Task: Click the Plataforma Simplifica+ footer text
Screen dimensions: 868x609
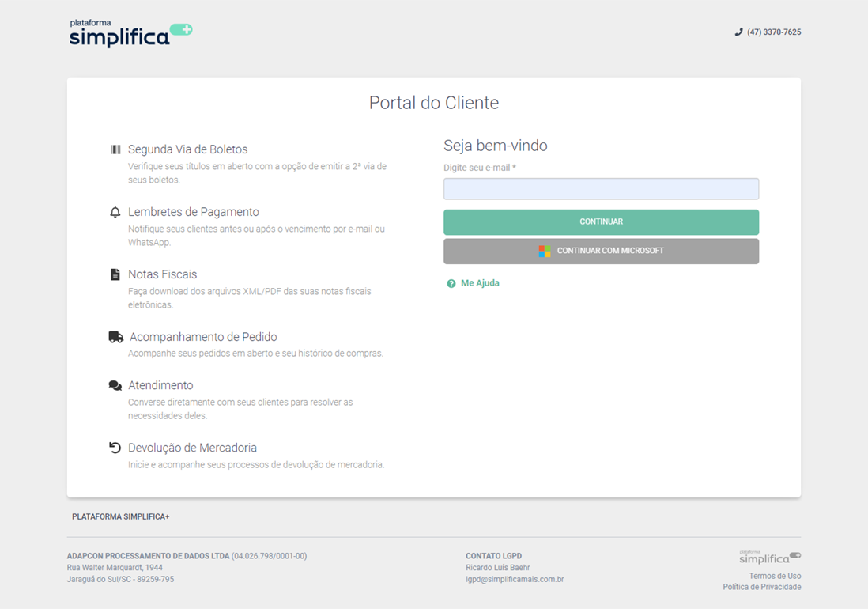Action: (121, 516)
